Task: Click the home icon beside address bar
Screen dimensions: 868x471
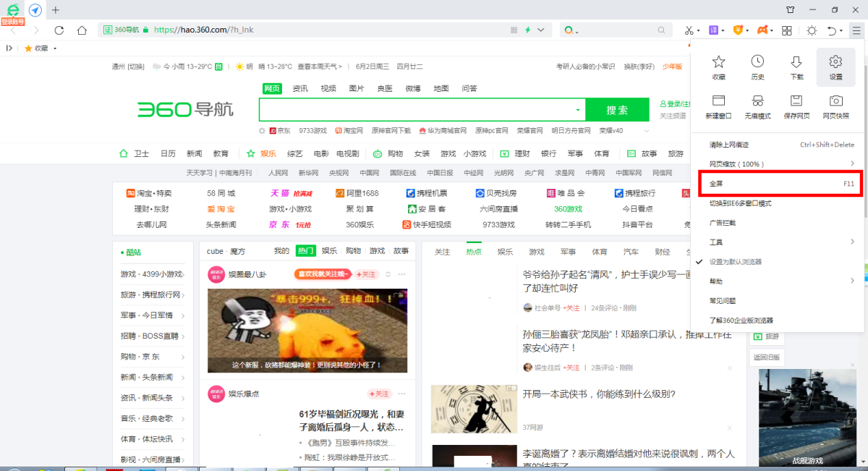Action: (x=82, y=30)
